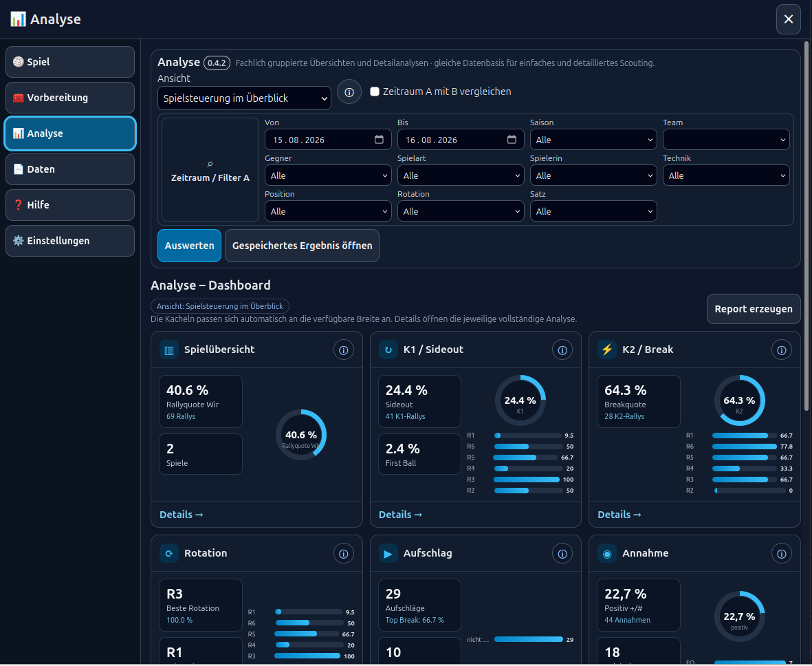Open the Ansicht dropdown
812x666 pixels.
(244, 98)
